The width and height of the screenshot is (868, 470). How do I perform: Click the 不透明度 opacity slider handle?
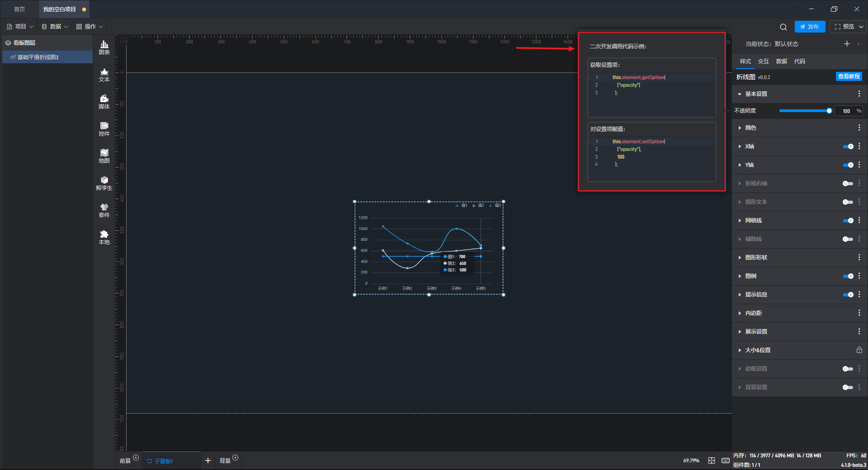coord(829,111)
